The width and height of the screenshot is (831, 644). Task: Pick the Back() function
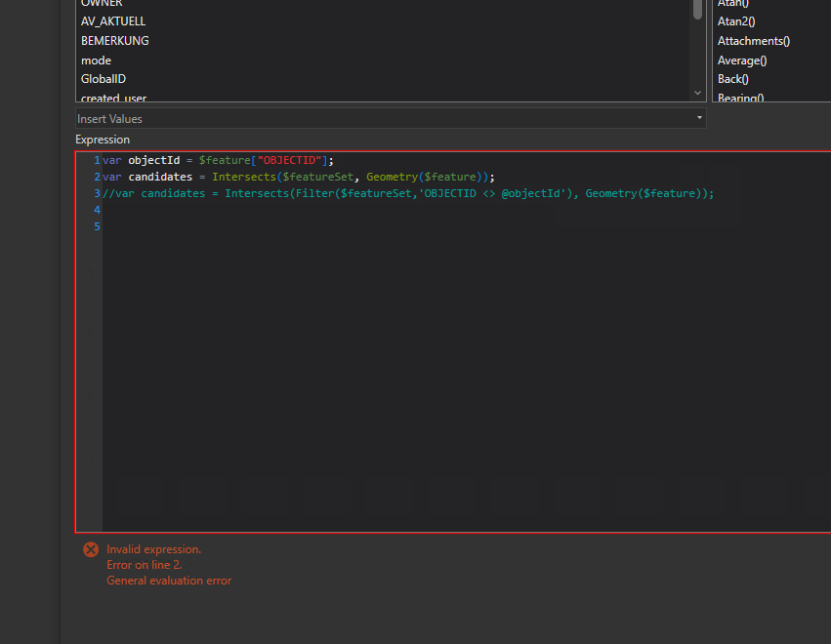(x=733, y=79)
